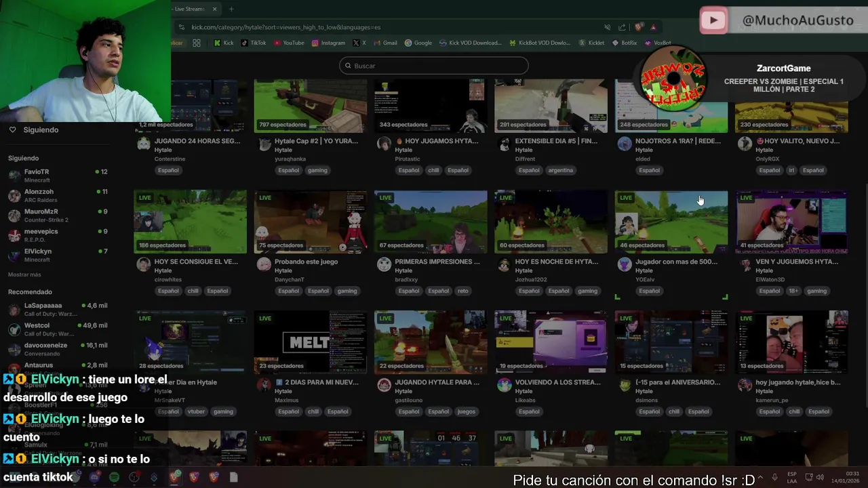Image resolution: width=868 pixels, height=488 pixels.
Task: Click Diffrent's avatar icon
Action: click(x=504, y=144)
